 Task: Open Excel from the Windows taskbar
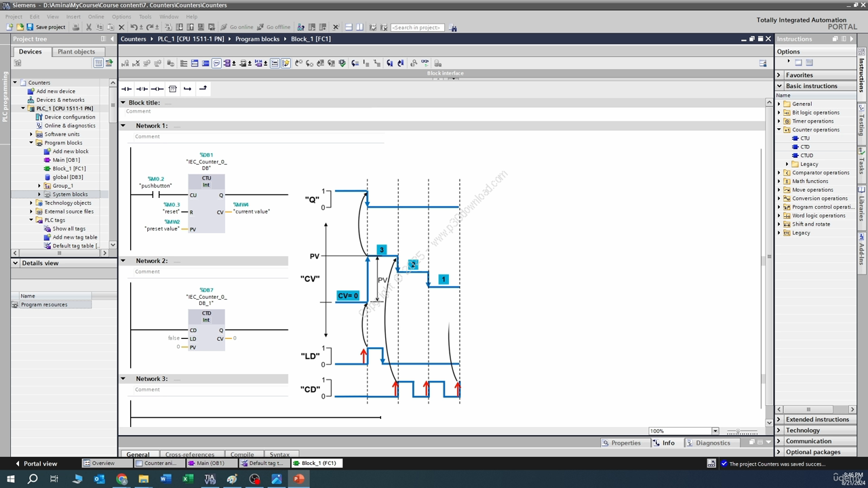click(188, 479)
